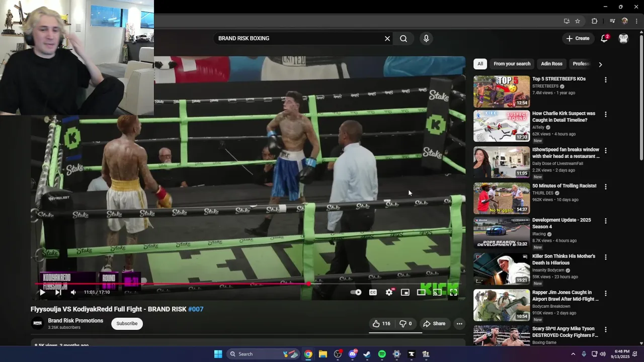Image resolution: width=644 pixels, height=362 pixels.
Task: Select the Adin Ross chip
Action: [x=551, y=64]
